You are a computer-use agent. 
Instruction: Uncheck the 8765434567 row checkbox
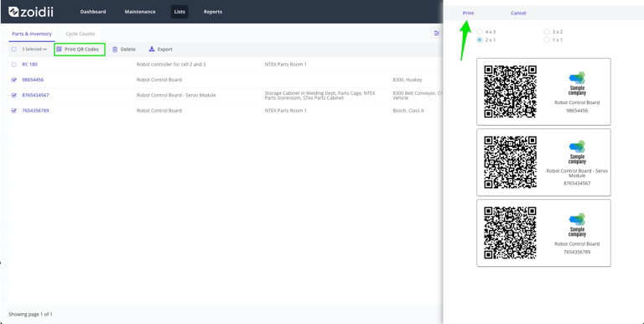coord(14,95)
